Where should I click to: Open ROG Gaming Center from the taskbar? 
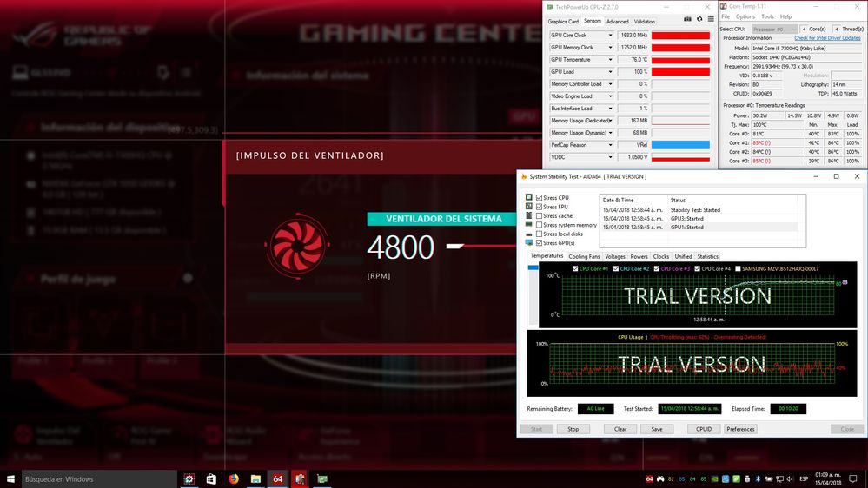(189, 478)
